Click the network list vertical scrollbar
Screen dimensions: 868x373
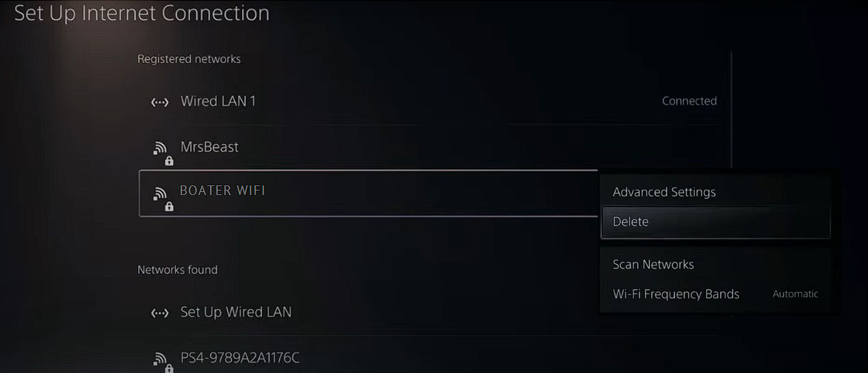click(731, 110)
